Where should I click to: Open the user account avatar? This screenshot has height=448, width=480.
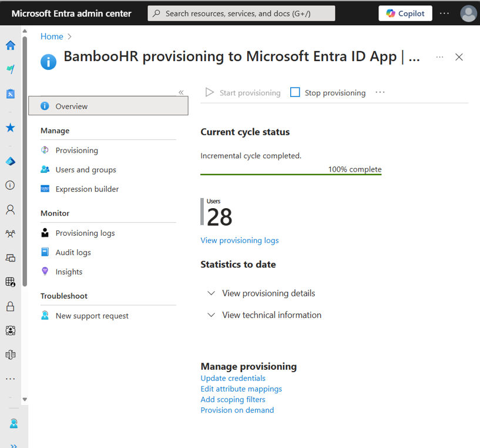tap(468, 14)
